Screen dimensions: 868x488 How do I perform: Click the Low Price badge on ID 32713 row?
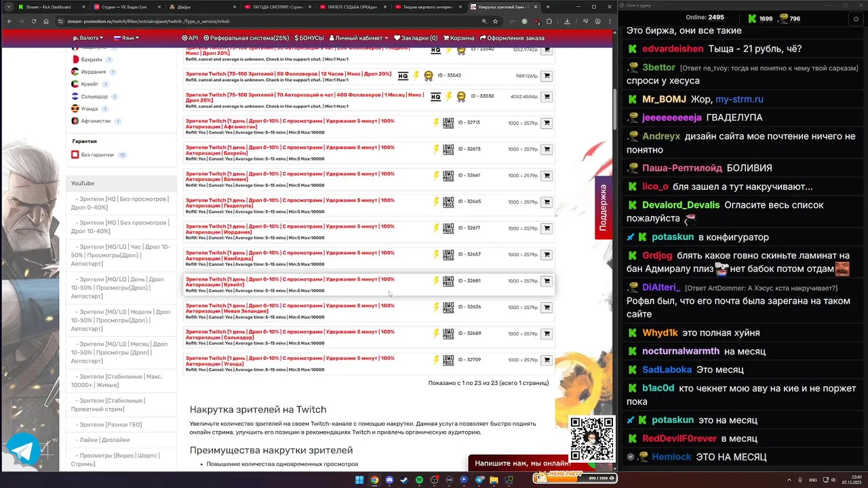point(448,123)
